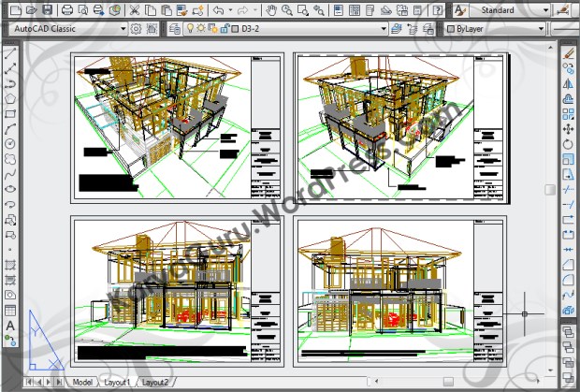Image resolution: width=580 pixels, height=392 pixels.
Task: Select the Multiline Text A tool
Action: pyautogui.click(x=10, y=326)
